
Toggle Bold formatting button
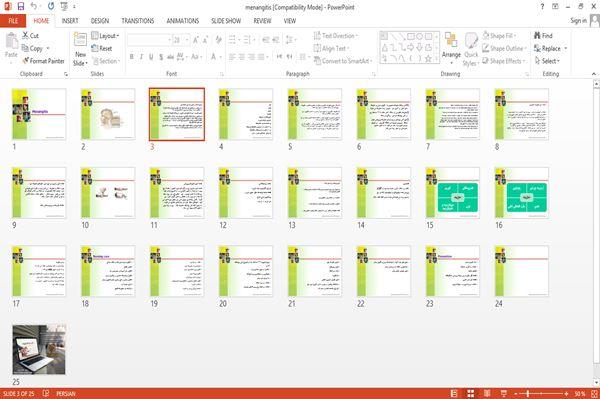(132, 57)
